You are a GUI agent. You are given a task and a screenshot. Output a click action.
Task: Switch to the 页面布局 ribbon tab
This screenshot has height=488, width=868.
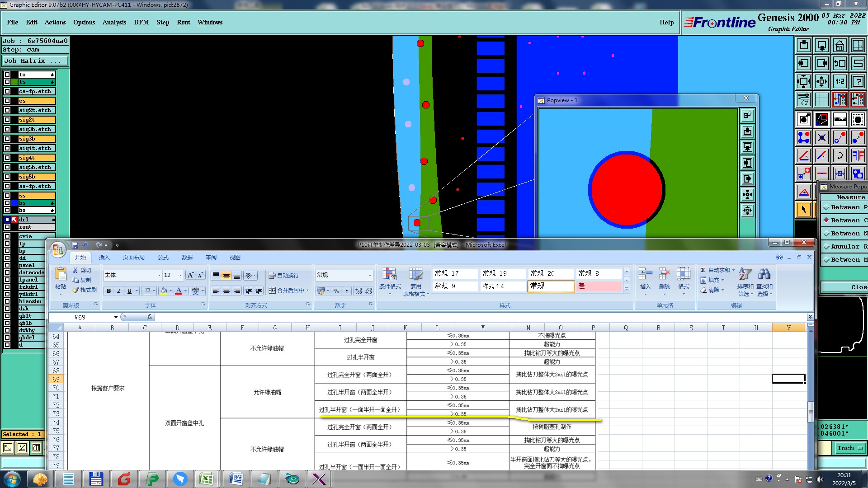(x=133, y=257)
